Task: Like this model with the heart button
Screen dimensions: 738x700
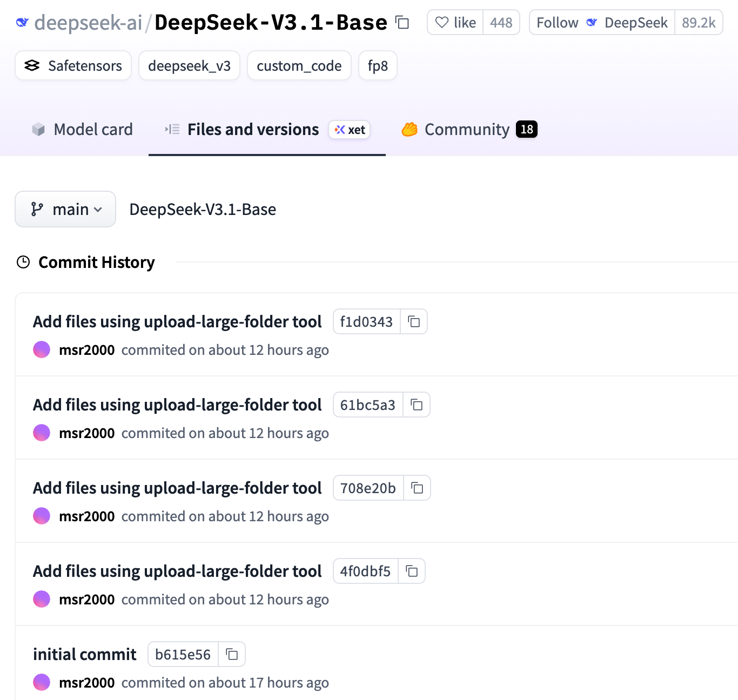Action: click(455, 23)
